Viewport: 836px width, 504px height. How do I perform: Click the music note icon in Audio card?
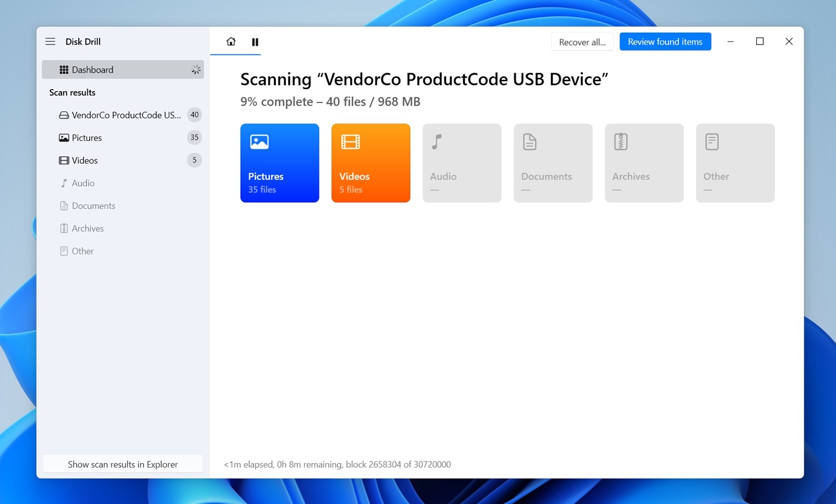pyautogui.click(x=437, y=142)
